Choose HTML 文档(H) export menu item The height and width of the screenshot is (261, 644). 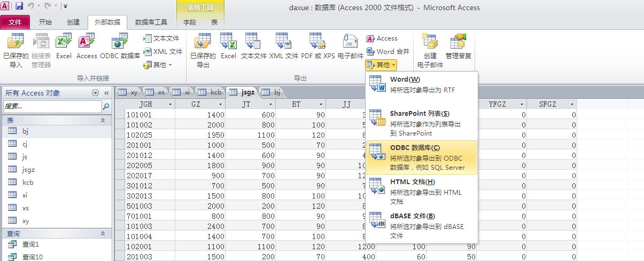[x=421, y=192]
